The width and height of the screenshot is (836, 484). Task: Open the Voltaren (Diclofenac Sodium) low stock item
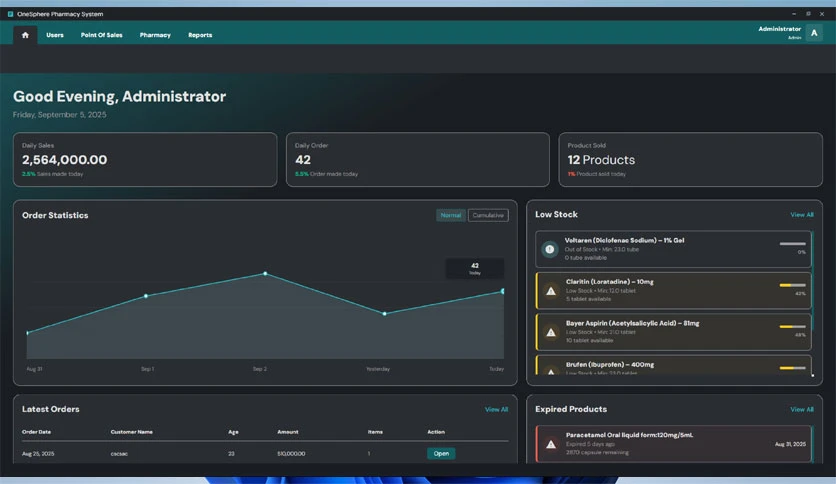[673, 249]
